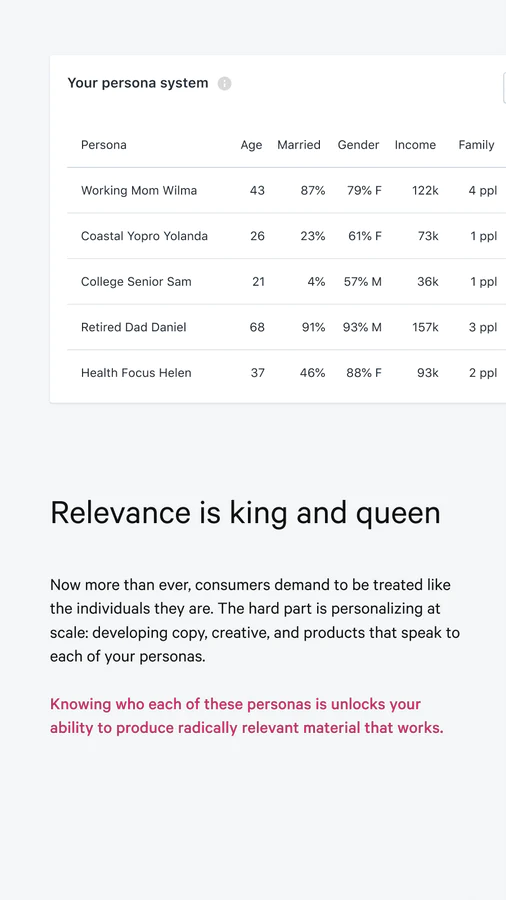The height and width of the screenshot is (900, 506).
Task: Click the Relevance is king and queen heading
Action: (246, 513)
